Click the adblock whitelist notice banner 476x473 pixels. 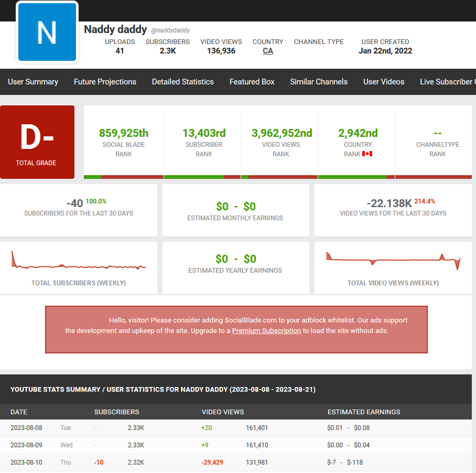click(236, 329)
